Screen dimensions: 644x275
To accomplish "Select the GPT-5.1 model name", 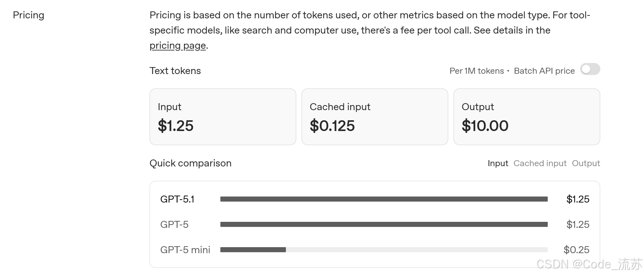I will point(177,199).
